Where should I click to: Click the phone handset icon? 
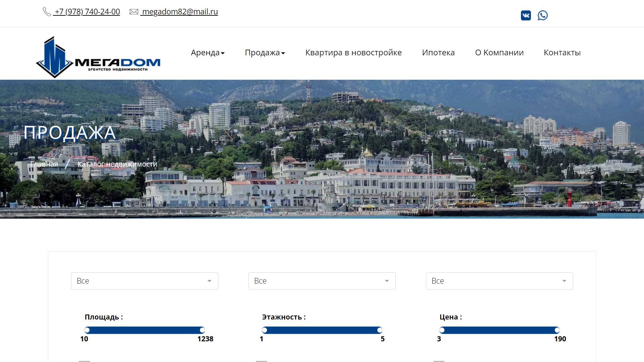coord(47,12)
